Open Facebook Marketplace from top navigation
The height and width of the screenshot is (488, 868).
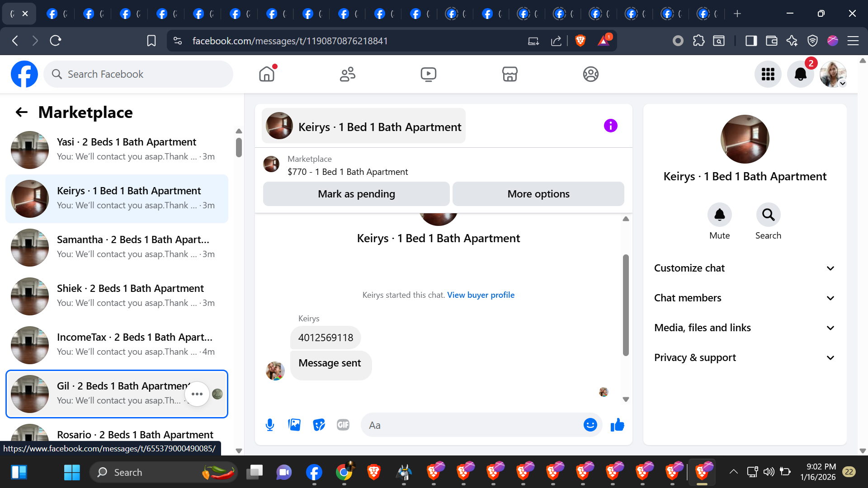[x=509, y=74]
